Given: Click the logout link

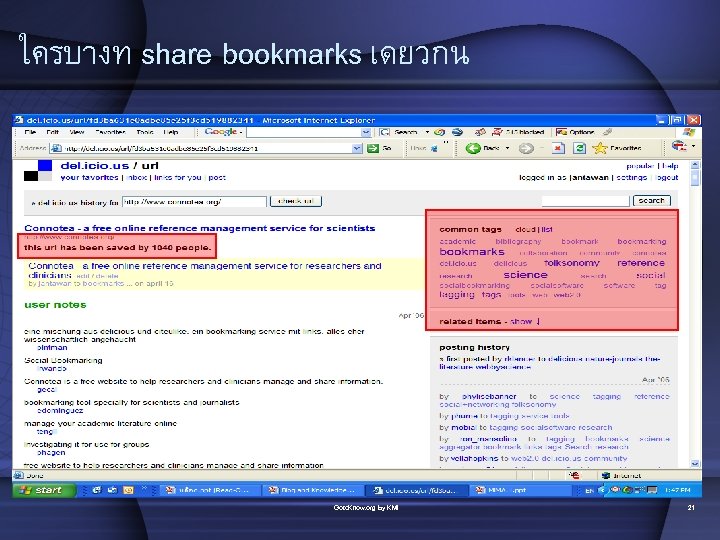Looking at the screenshot, I should pyautogui.click(x=666, y=177).
